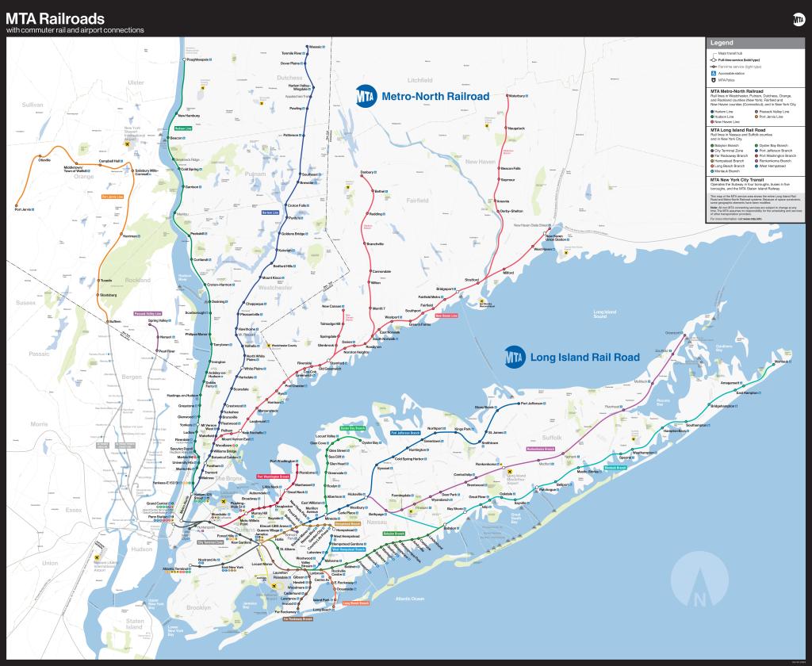
Task: Click the Long Island MacArthur Airport icon
Action: pyautogui.click(x=508, y=471)
